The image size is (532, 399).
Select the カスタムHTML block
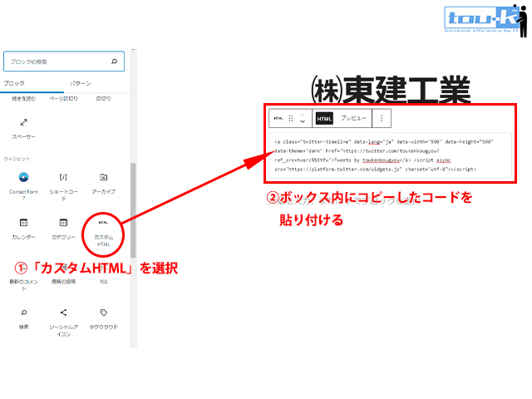pos(103,234)
